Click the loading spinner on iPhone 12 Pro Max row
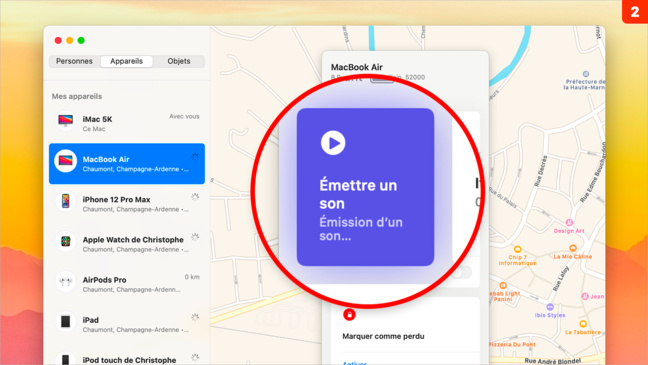Screen dimensions: 648x365 (195, 197)
